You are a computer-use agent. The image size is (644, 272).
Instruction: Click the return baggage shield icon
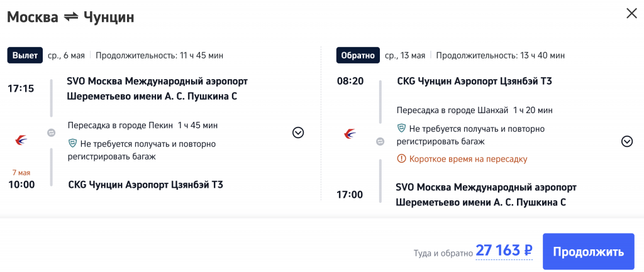pos(402,129)
